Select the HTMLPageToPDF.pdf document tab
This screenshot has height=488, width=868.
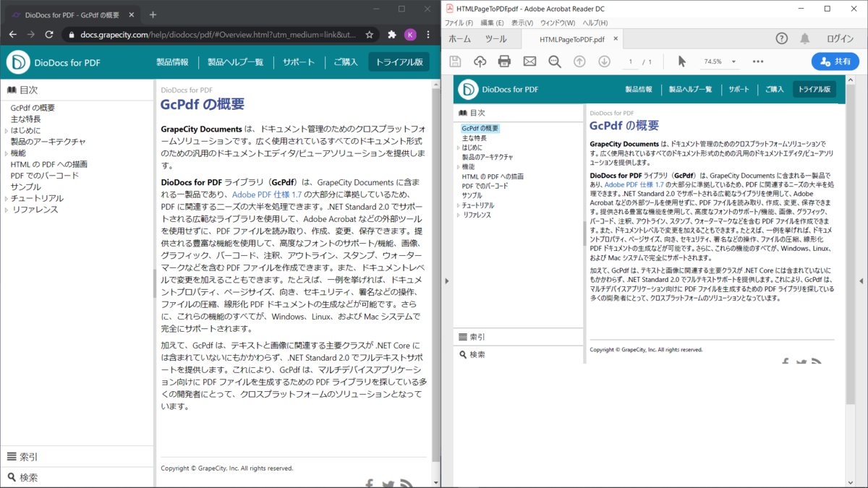(x=572, y=39)
